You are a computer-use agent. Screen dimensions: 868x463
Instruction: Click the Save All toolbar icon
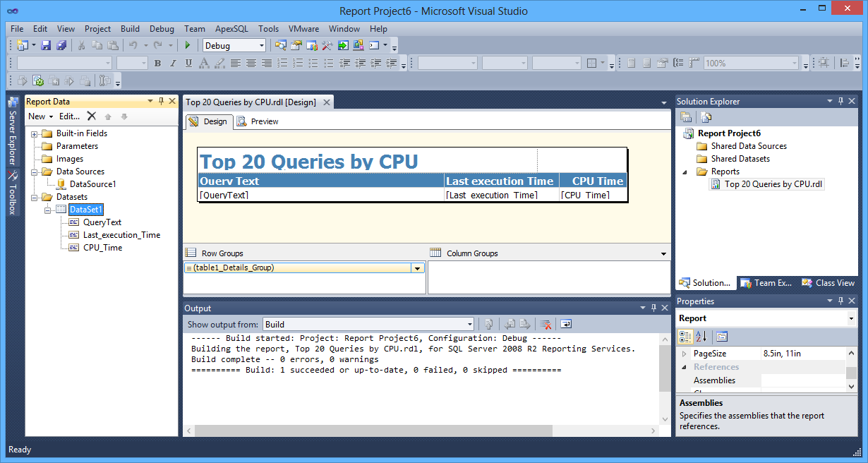tap(61, 45)
